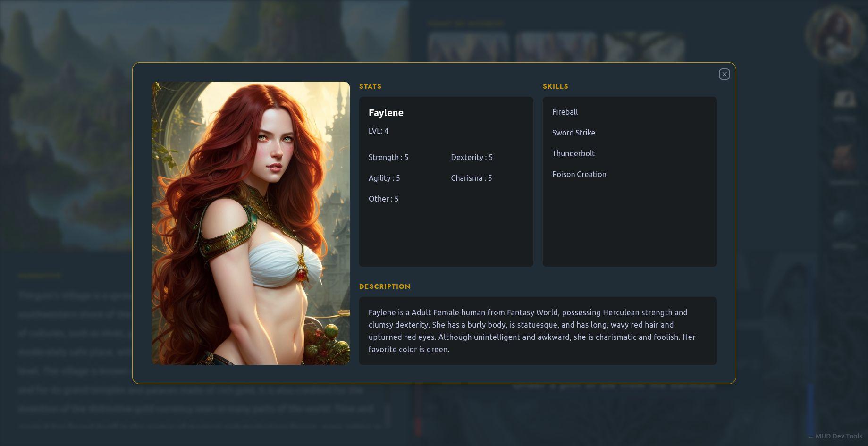Click the back arrow beside MUD Dev Tools
Screen dimensions: 868x446
pyautogui.click(x=811, y=436)
